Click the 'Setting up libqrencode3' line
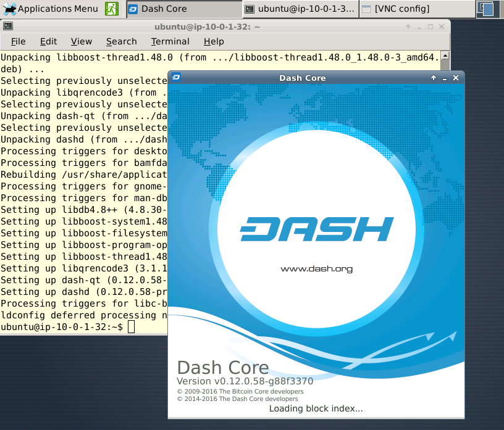Screen dimensions: 504x430 [84, 268]
